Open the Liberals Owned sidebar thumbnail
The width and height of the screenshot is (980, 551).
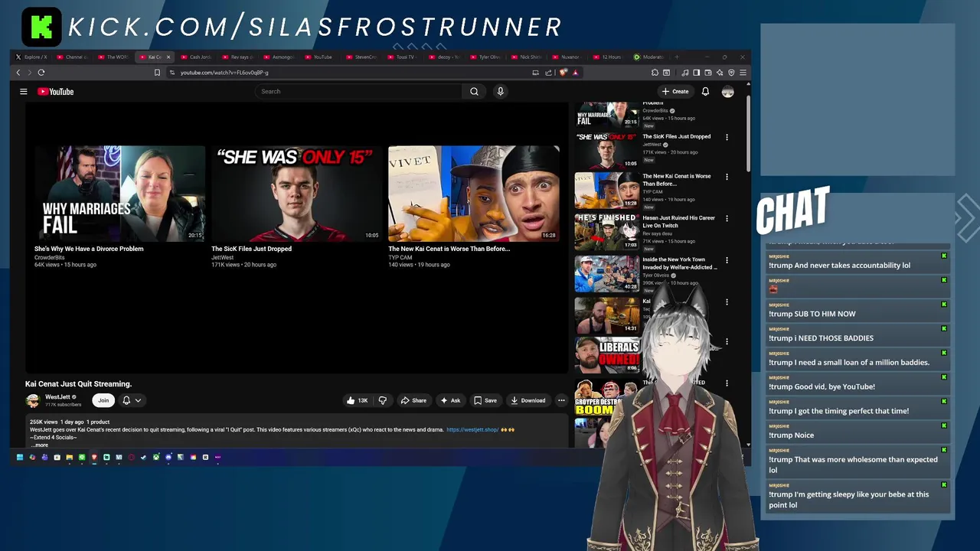(607, 356)
